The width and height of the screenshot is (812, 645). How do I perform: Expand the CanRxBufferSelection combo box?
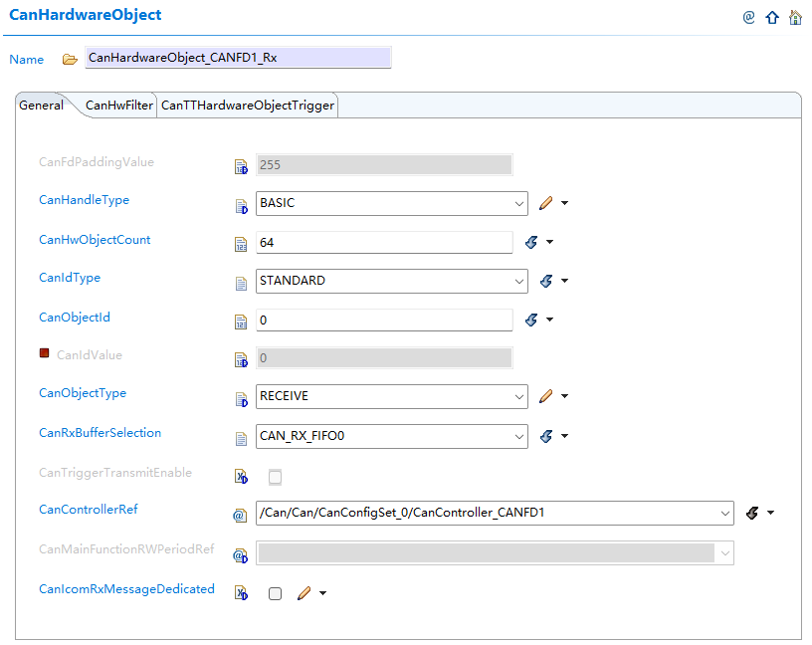coord(391,436)
